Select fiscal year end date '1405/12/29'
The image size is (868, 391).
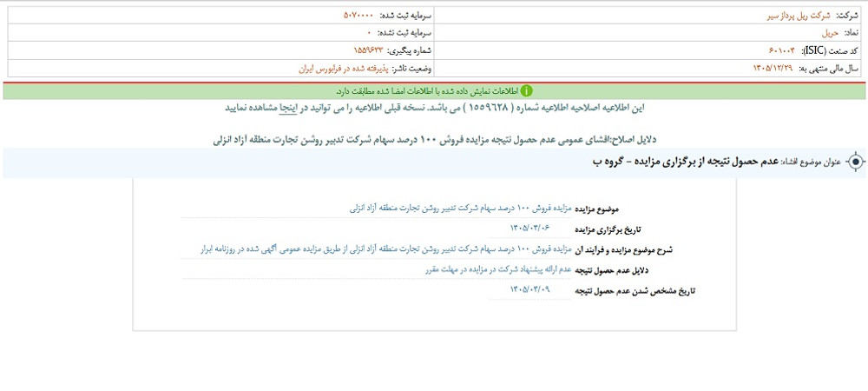(x=773, y=68)
